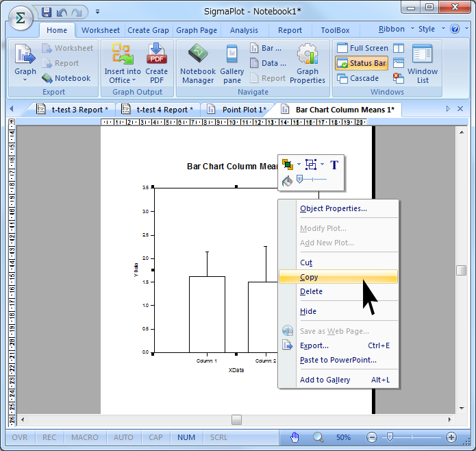476x451 pixels.
Task: Toggle the NUM indicator in status bar
Action: coord(186,437)
